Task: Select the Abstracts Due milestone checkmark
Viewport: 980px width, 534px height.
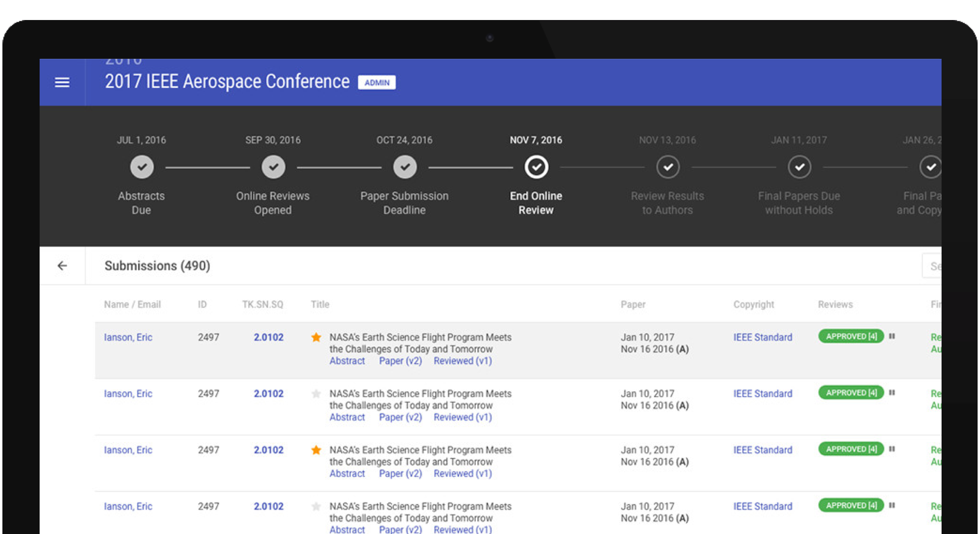Action: point(142,167)
